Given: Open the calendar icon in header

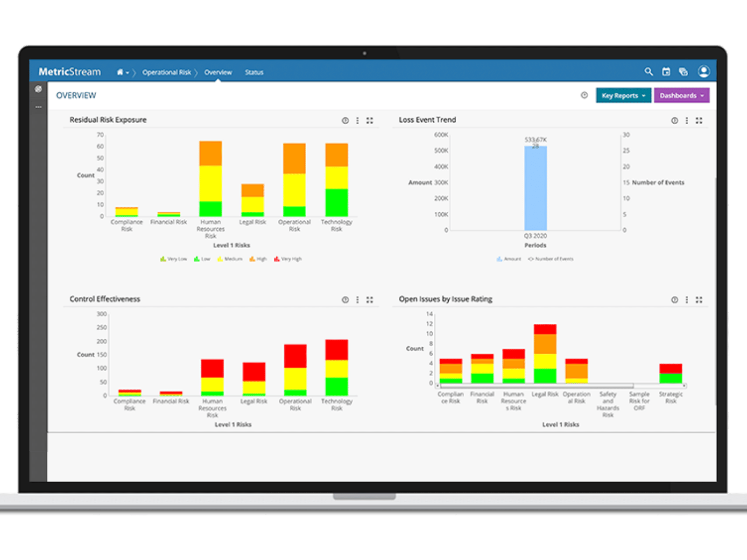Looking at the screenshot, I should (x=666, y=72).
